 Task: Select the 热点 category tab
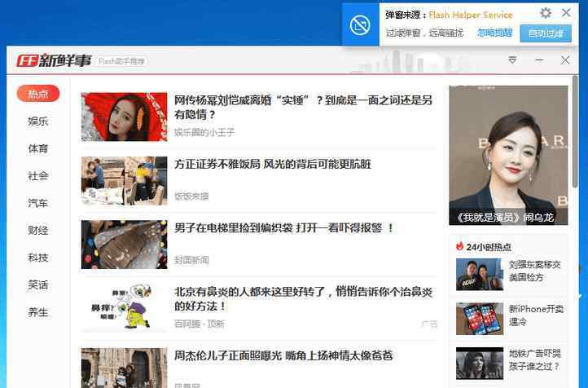coord(38,94)
